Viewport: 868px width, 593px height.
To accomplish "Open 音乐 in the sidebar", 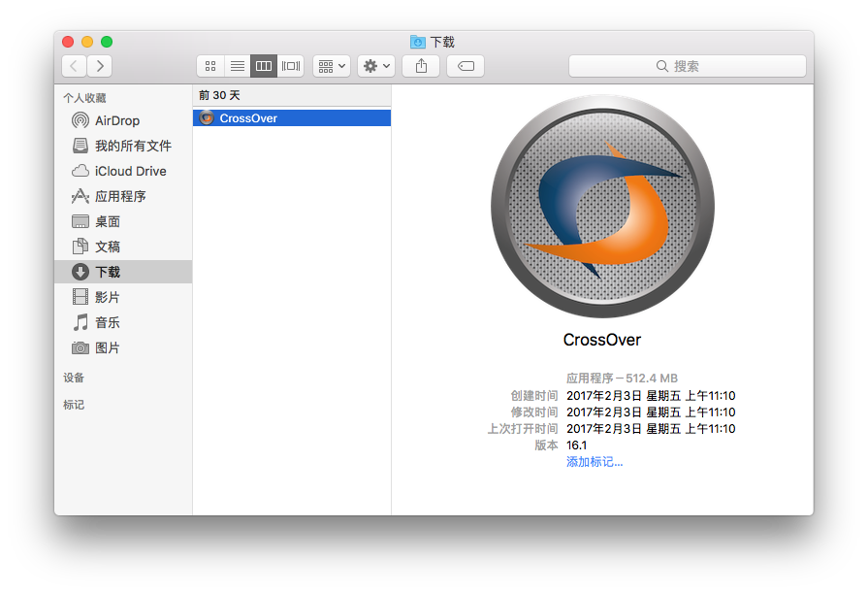I will click(x=123, y=322).
